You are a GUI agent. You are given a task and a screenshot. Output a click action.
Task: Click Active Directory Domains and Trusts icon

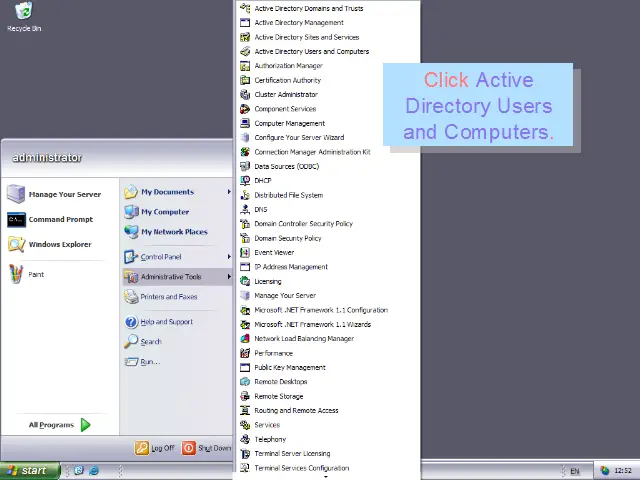pyautogui.click(x=245, y=8)
